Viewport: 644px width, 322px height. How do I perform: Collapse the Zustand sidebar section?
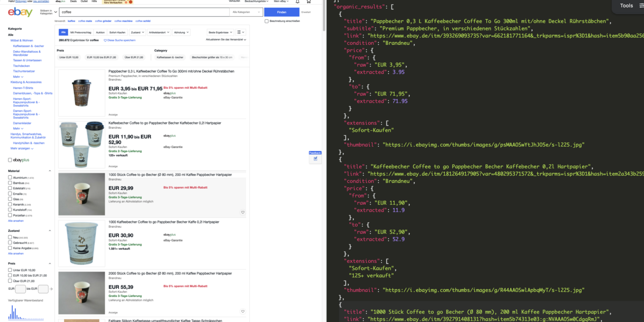(x=50, y=230)
